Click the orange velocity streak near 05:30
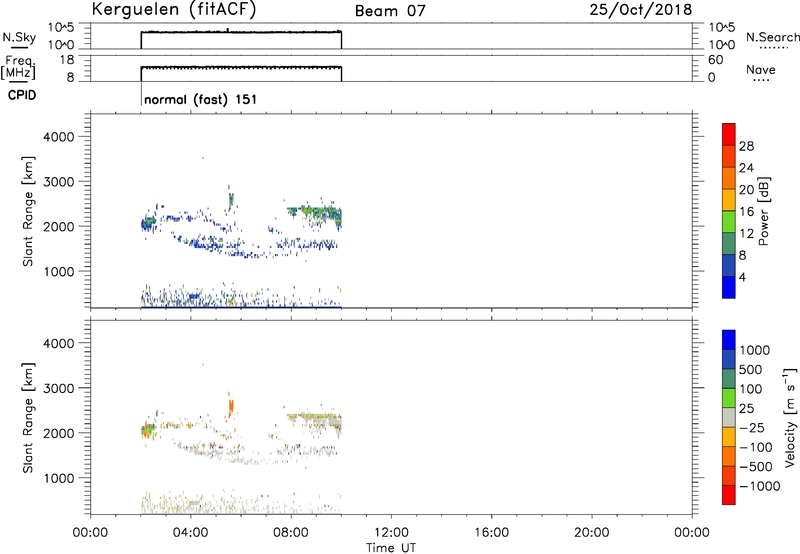This screenshot has height=554, width=800. pos(231,407)
